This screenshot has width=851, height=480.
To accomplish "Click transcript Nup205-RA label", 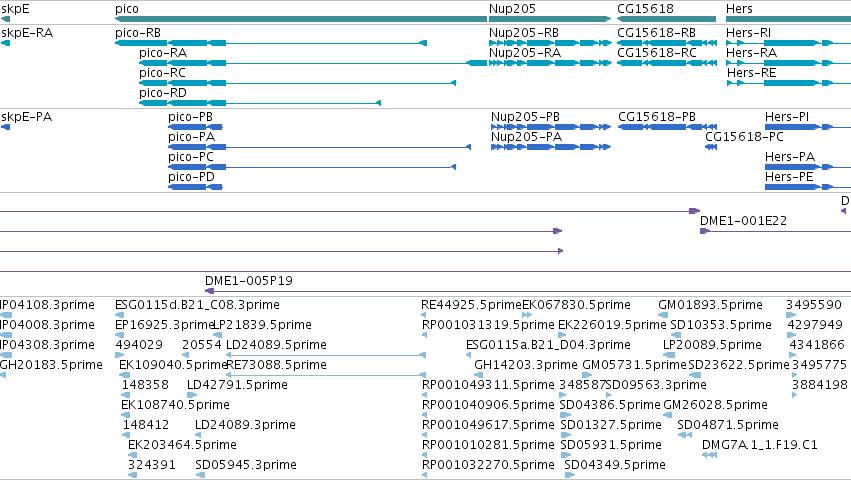I will coord(525,53).
